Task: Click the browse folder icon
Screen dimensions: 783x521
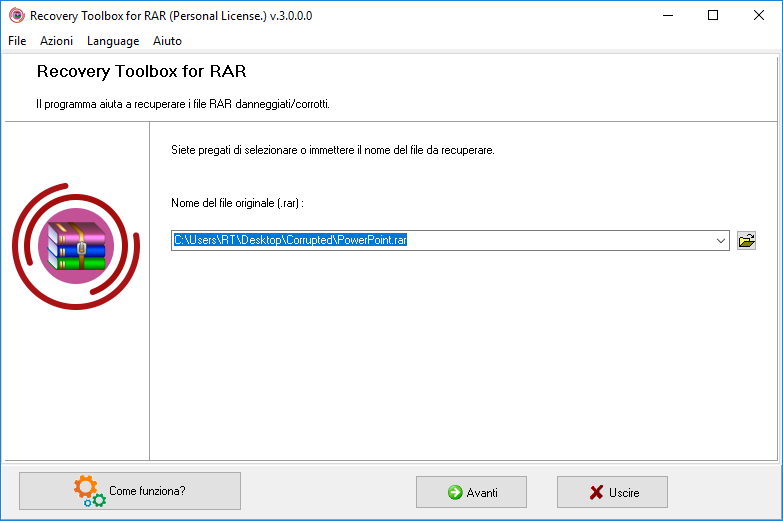Action: [747, 241]
